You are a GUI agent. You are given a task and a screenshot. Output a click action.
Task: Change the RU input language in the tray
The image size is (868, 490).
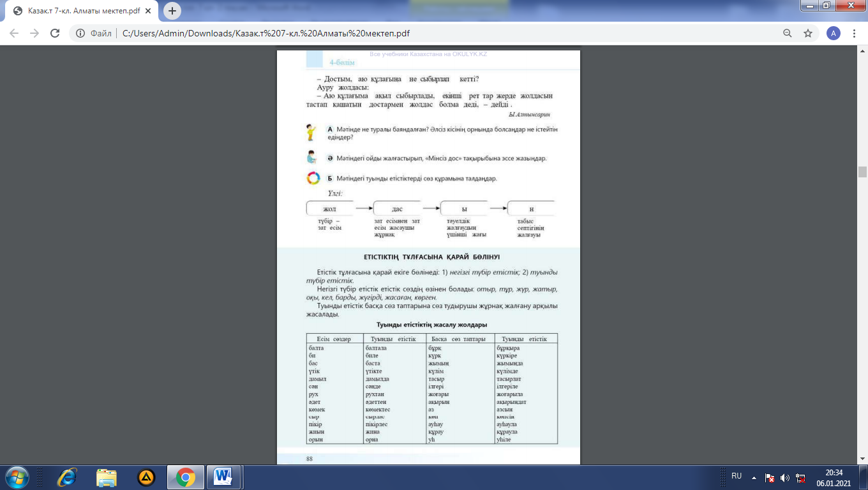[x=737, y=476]
